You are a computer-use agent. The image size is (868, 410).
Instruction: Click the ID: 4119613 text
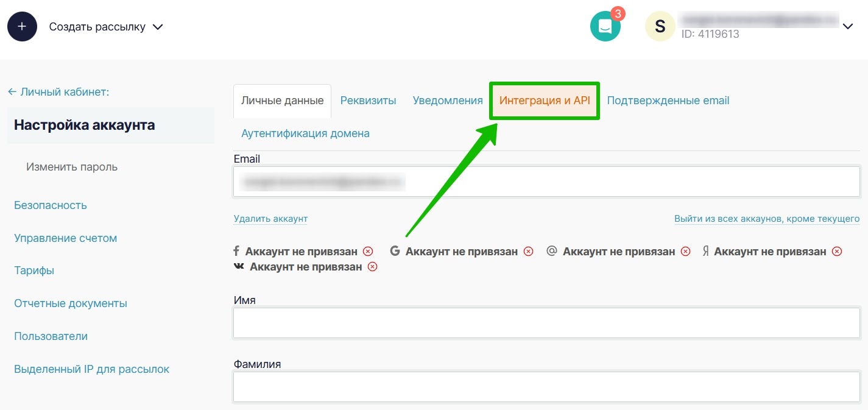710,35
